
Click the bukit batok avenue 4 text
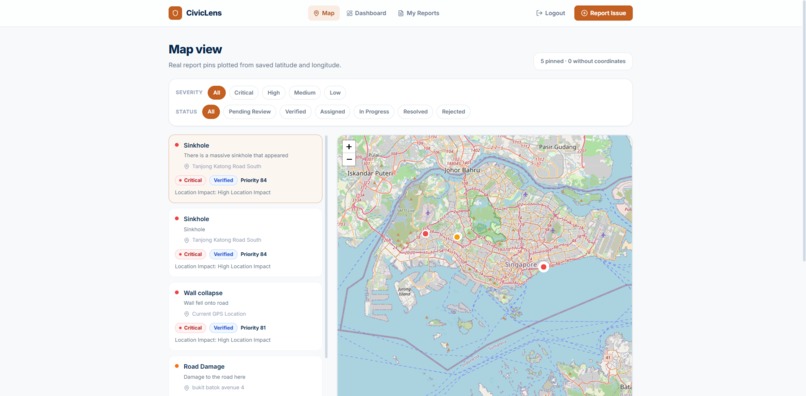tap(218, 388)
